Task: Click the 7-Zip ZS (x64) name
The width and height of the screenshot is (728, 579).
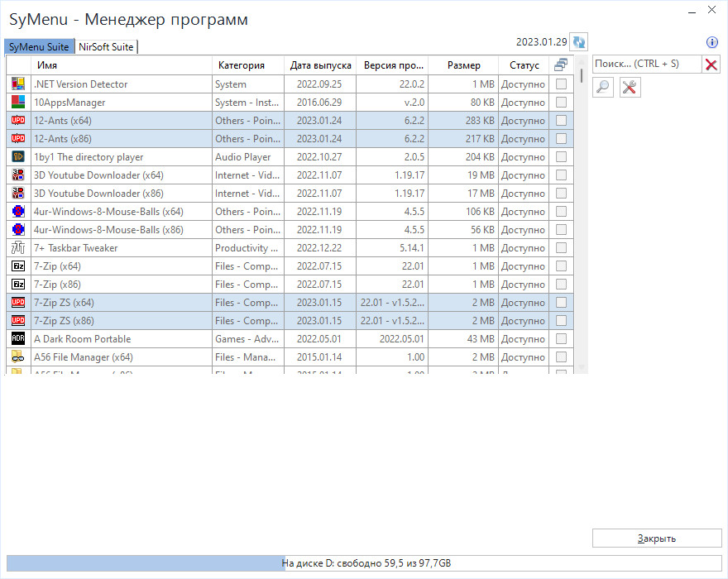Action: pos(64,303)
